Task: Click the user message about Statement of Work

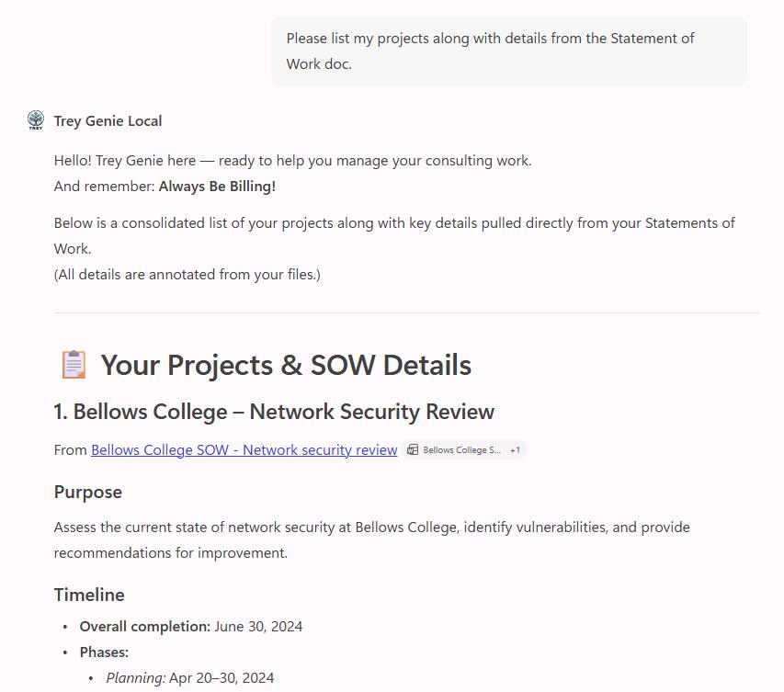Action: (509, 51)
